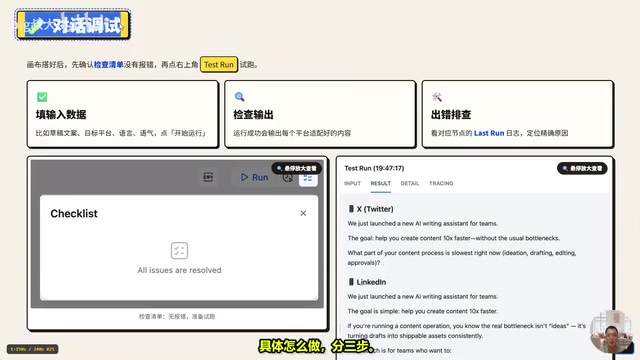Click the magnifier badge over Checklist screenshot
The width and height of the screenshot is (640, 360).
[297, 168]
